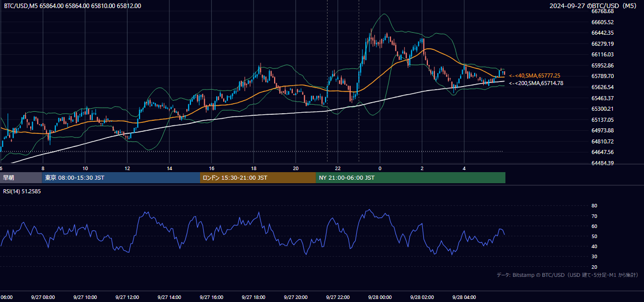Click the 65789.70 price axis label
The image size is (644, 302).
coord(602,76)
